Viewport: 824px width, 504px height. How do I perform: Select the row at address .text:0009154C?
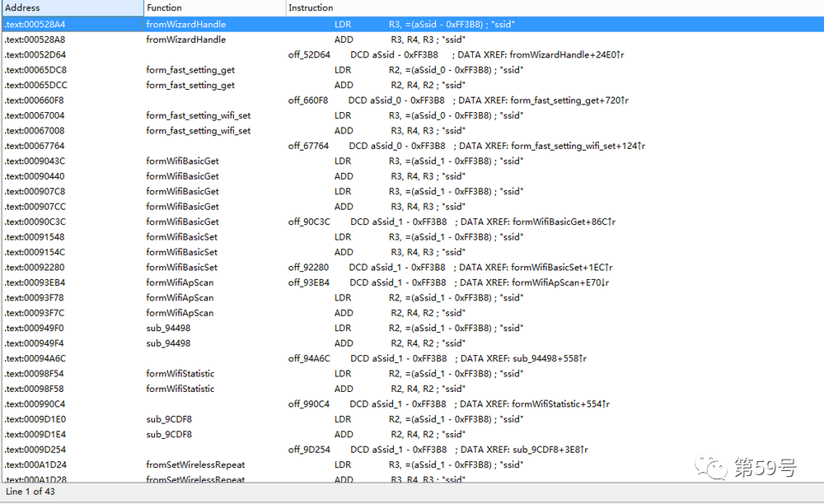point(413,253)
